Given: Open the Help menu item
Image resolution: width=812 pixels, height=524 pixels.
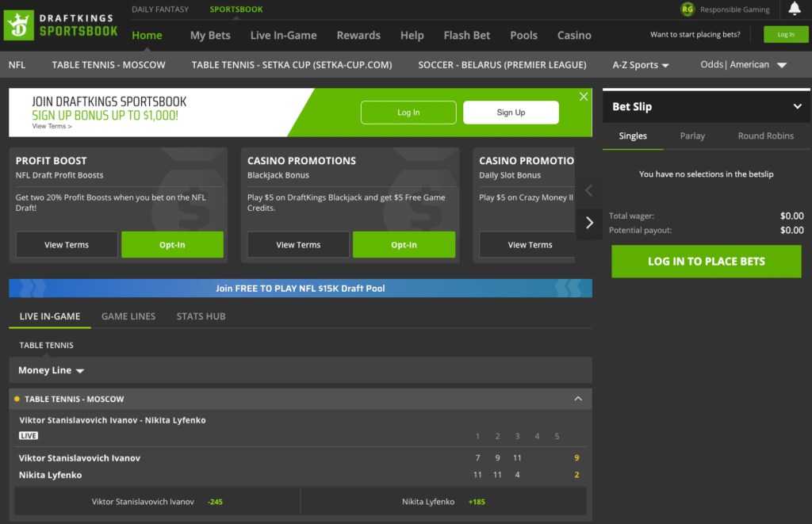Looking at the screenshot, I should point(412,35).
